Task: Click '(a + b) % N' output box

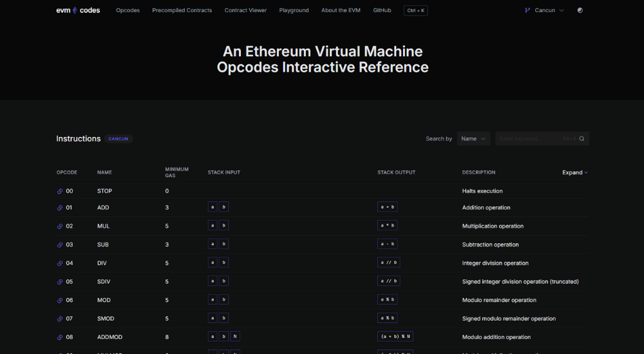Action: point(395,337)
